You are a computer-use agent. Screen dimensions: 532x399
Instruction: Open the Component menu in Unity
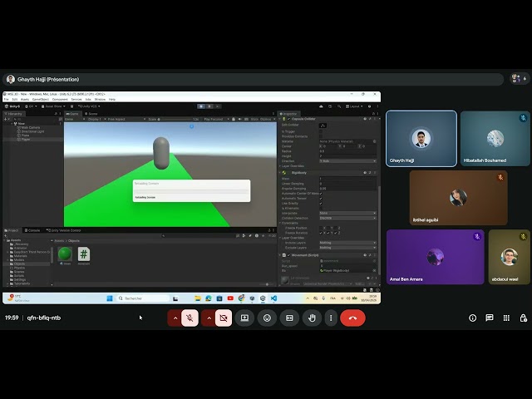click(x=60, y=100)
